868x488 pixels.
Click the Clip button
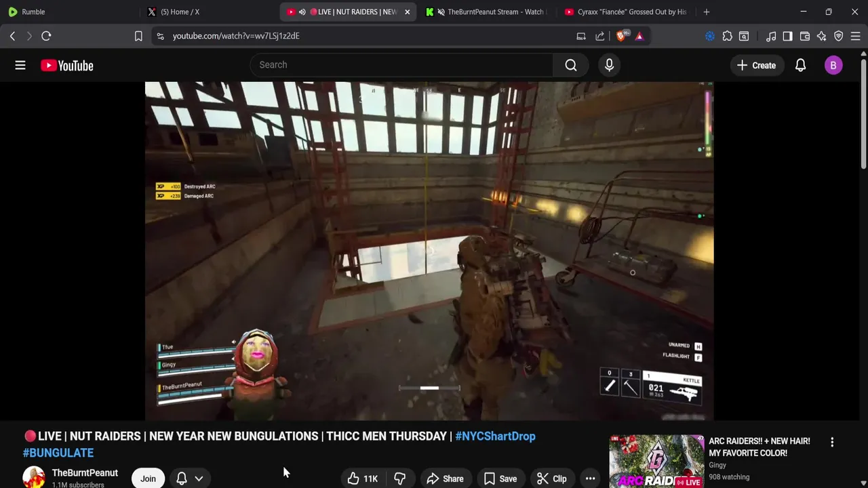551,479
